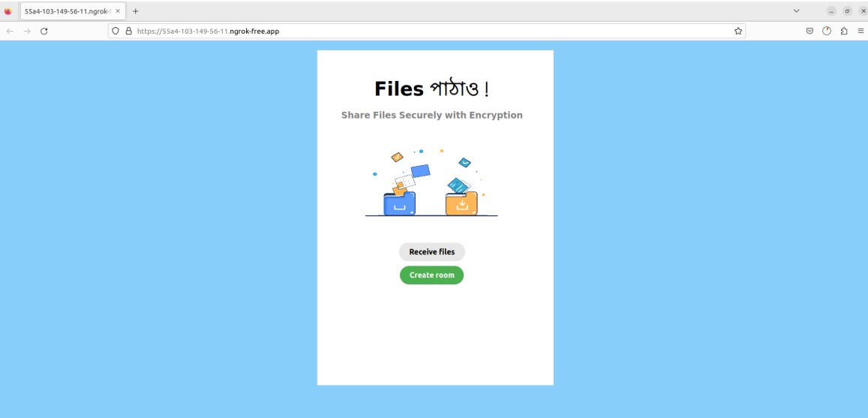868x418 pixels.
Task: Click the padlock site security icon
Action: [128, 31]
